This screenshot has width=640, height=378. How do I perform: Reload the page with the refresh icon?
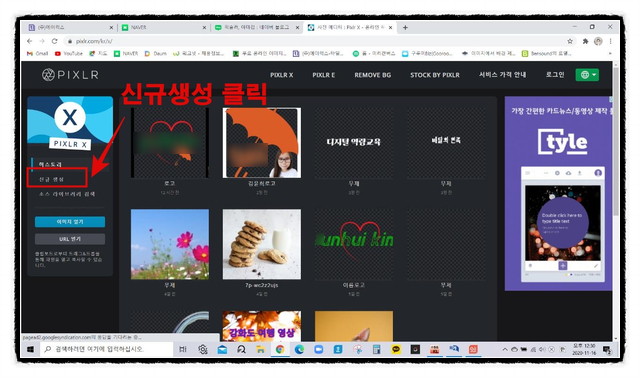pyautogui.click(x=54, y=41)
